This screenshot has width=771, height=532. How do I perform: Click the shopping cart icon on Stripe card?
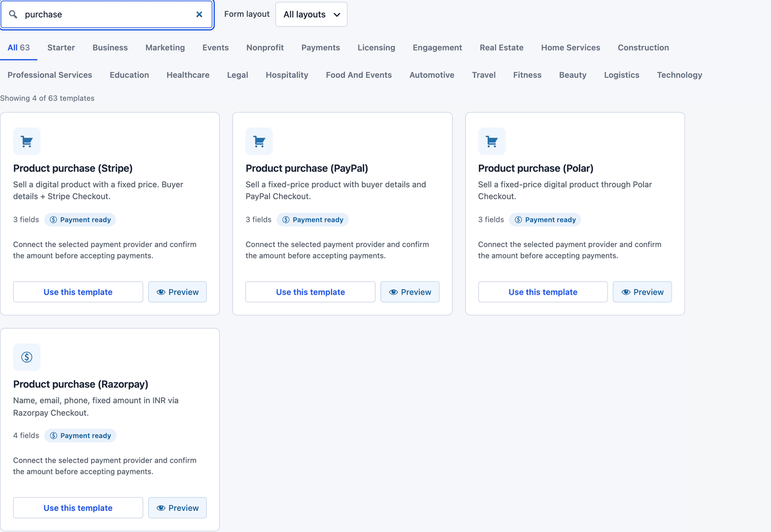tap(27, 141)
